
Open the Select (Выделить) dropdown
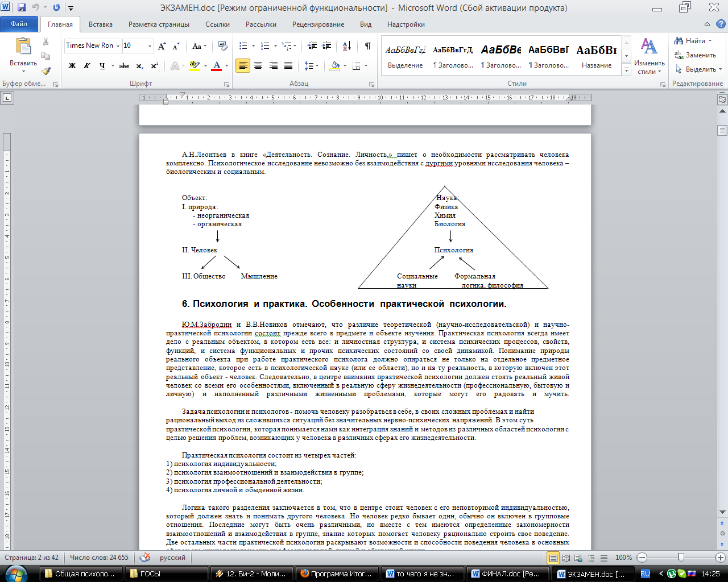698,69
